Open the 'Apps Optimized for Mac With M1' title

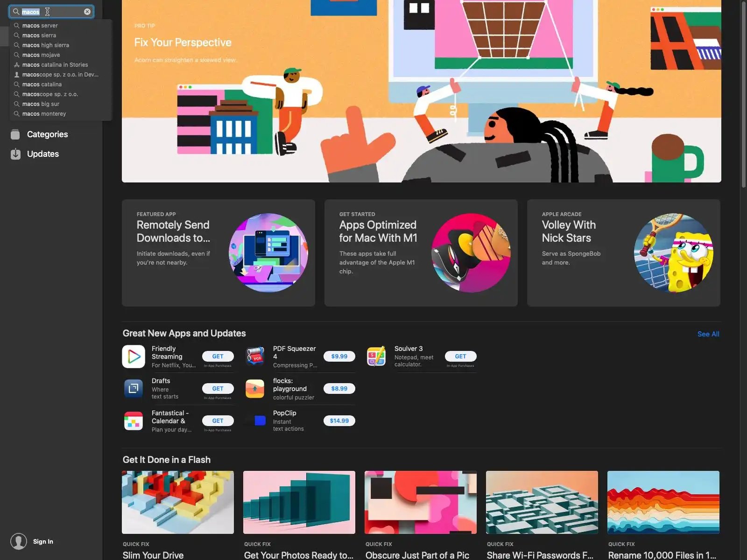378,231
